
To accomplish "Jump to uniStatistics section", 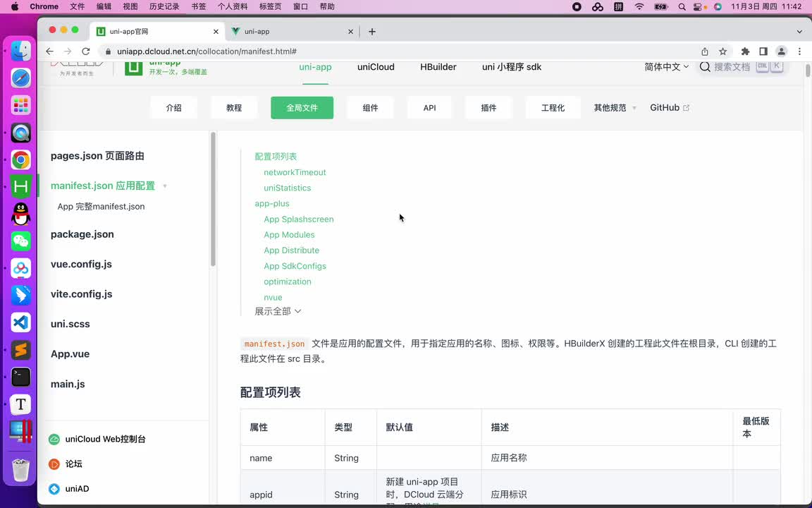I will [288, 188].
